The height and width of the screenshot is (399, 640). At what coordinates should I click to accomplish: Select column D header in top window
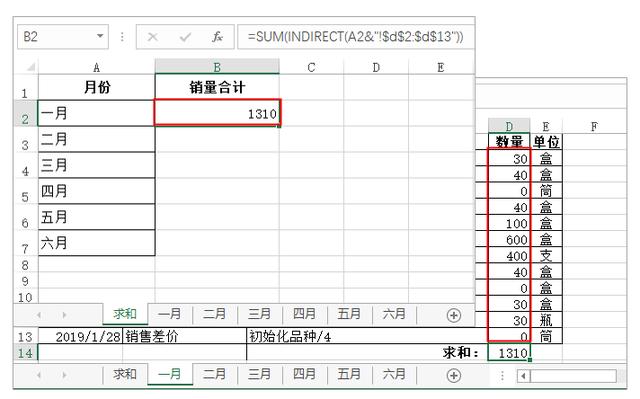click(x=376, y=67)
